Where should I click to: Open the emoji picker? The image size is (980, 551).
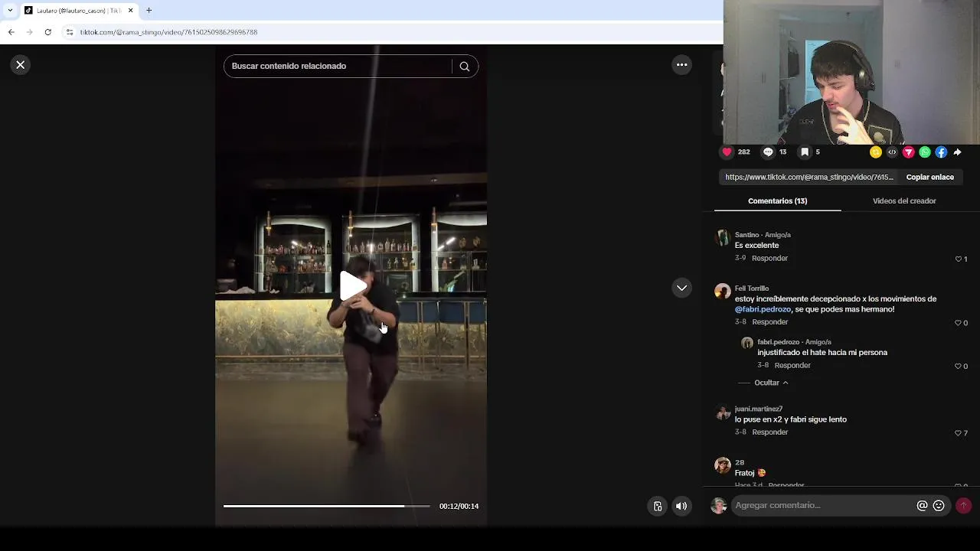939,506
